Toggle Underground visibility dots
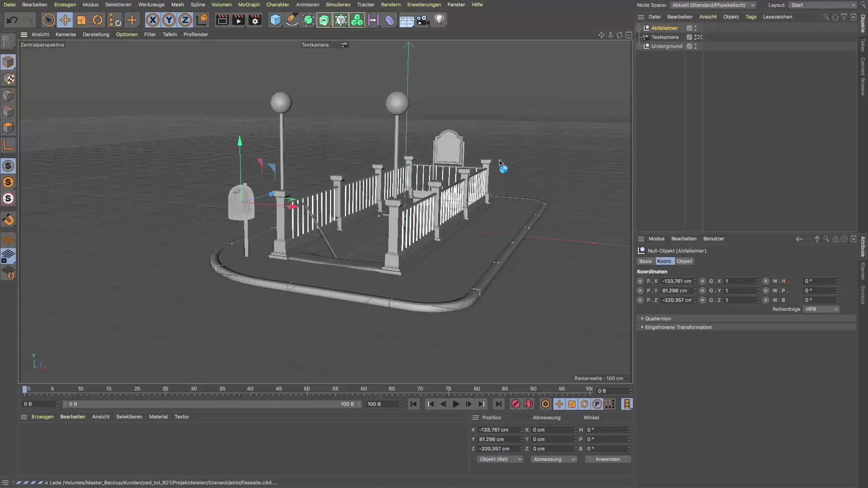 [695, 46]
